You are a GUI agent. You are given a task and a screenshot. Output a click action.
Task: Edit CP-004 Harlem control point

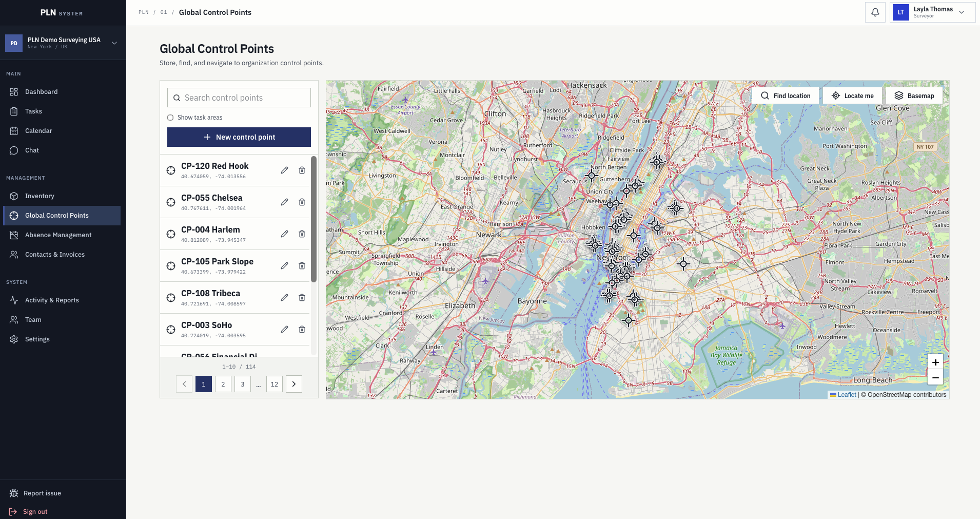pos(284,234)
